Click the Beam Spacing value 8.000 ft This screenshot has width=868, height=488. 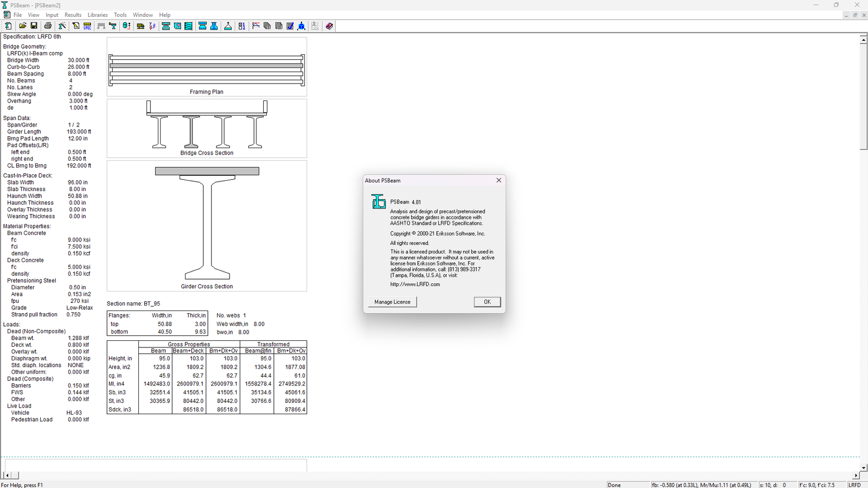pyautogui.click(x=76, y=74)
